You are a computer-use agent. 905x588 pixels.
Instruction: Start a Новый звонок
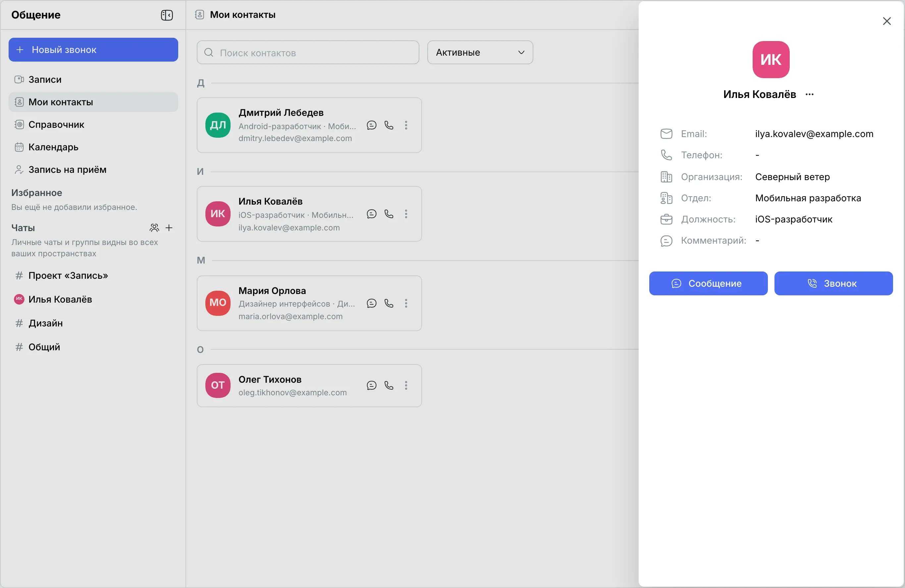93,49
